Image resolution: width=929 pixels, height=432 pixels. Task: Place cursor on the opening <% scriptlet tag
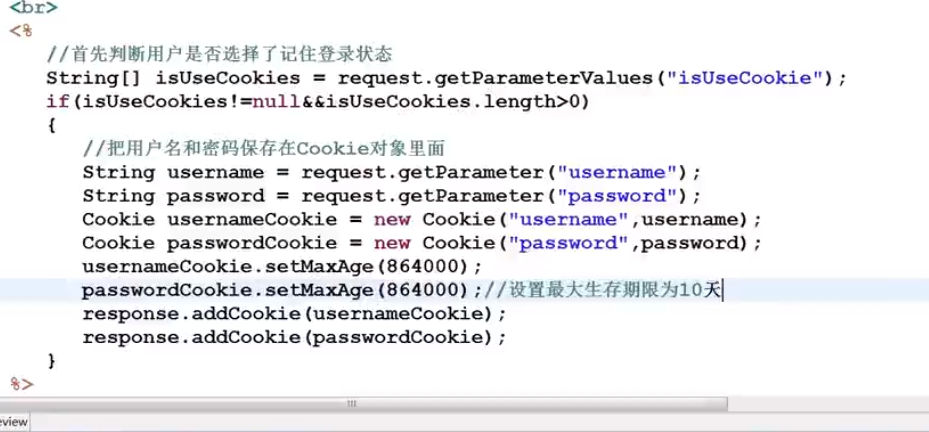pyautogui.click(x=21, y=31)
